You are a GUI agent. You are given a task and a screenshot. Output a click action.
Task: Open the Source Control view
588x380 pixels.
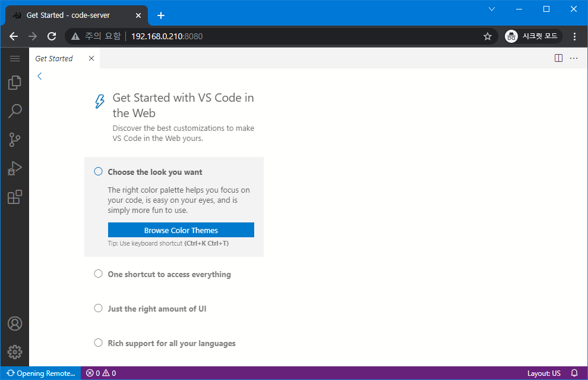point(15,140)
